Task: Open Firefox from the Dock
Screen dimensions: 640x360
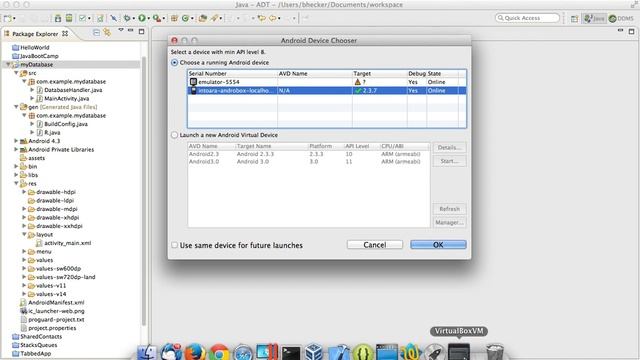Action: coord(195,352)
